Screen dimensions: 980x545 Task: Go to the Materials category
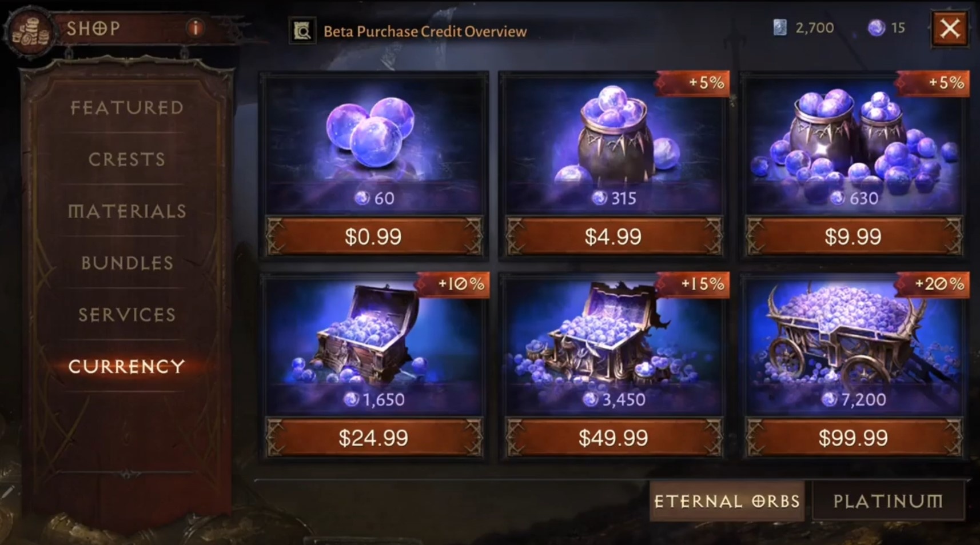127,211
